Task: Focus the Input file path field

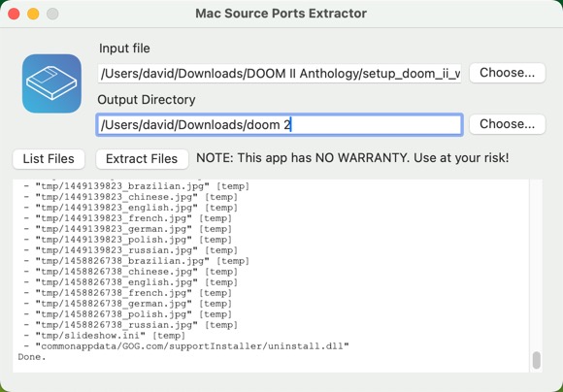Action: tap(280, 74)
